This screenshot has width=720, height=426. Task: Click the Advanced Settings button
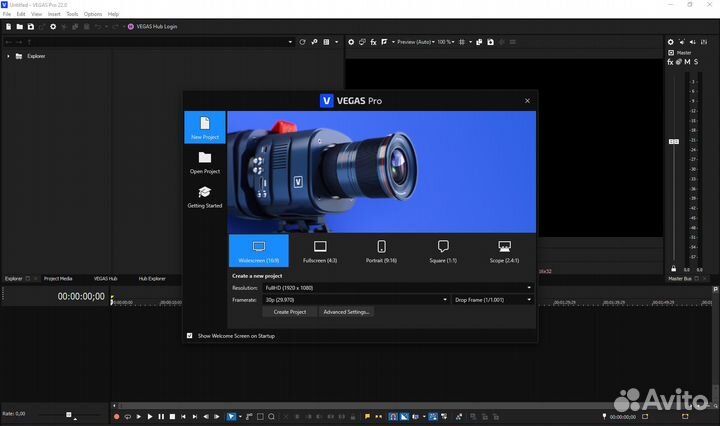coord(346,312)
